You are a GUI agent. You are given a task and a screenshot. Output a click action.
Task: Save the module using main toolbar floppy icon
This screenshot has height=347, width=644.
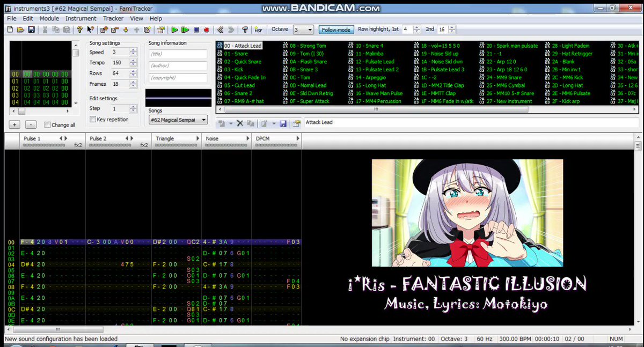[x=31, y=29]
